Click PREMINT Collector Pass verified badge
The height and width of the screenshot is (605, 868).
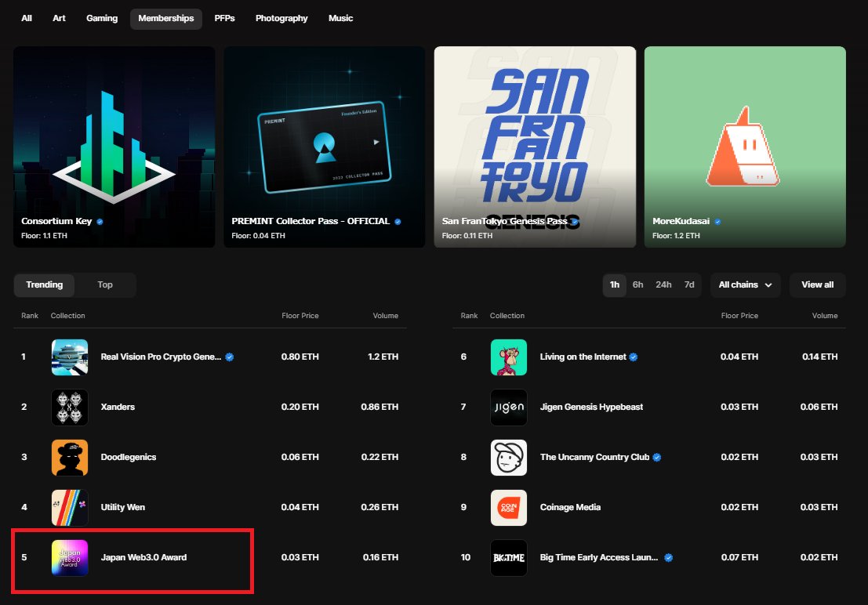[398, 222]
